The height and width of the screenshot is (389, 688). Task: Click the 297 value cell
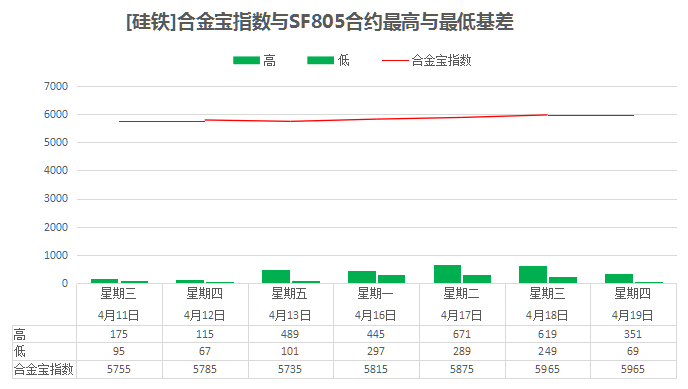pos(376,351)
